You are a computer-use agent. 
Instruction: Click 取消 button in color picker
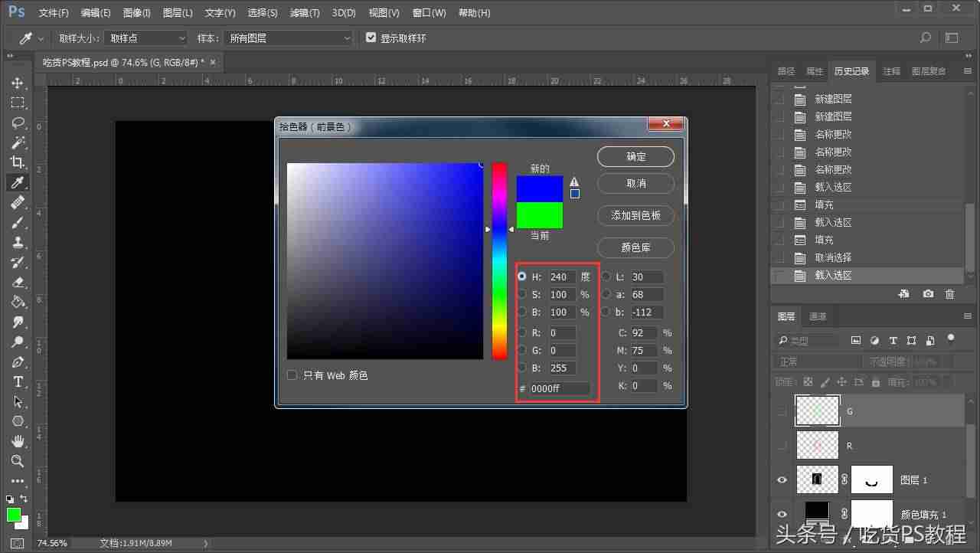click(x=635, y=184)
